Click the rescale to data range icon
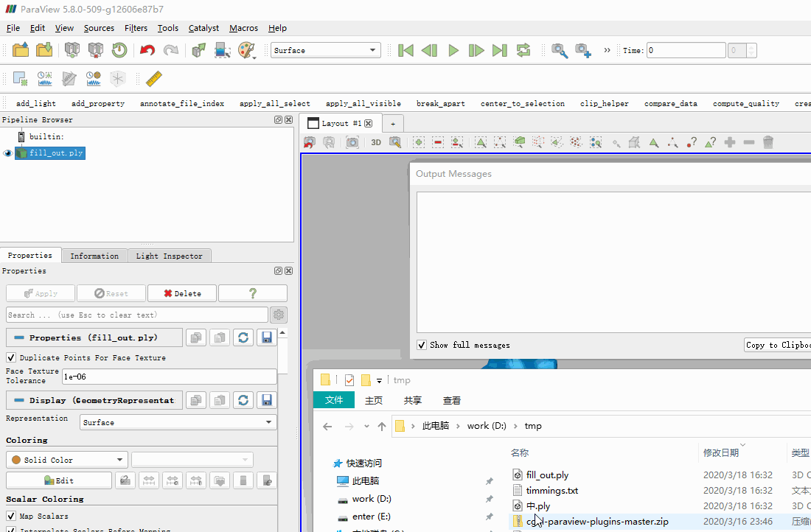The image size is (811, 532). (149, 480)
